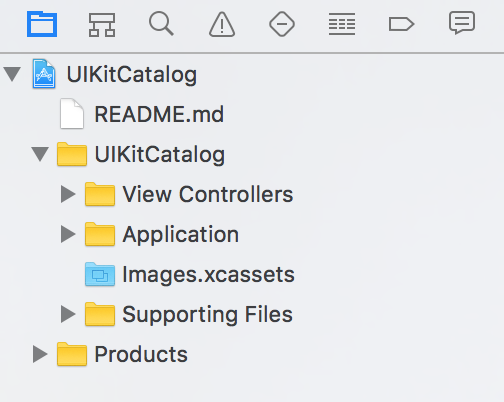
Task: Expand the View Controllers group
Action: tap(68, 194)
